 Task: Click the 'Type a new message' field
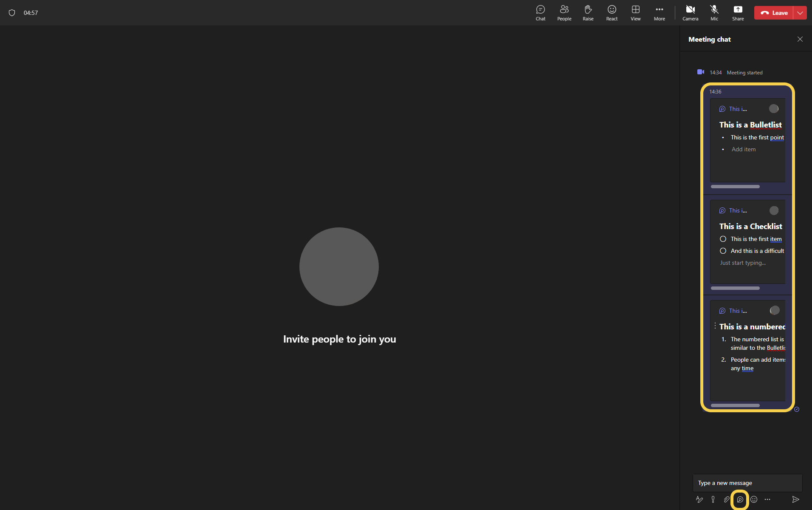(x=747, y=483)
